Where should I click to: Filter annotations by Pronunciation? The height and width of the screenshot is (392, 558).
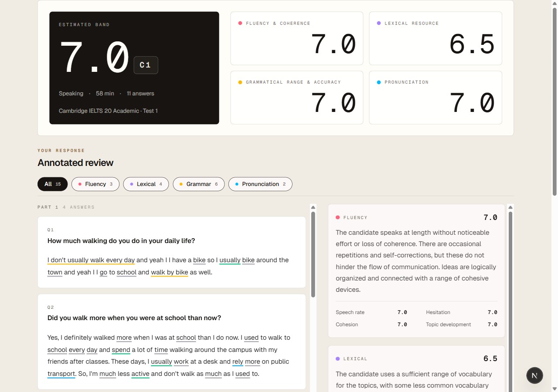(260, 184)
